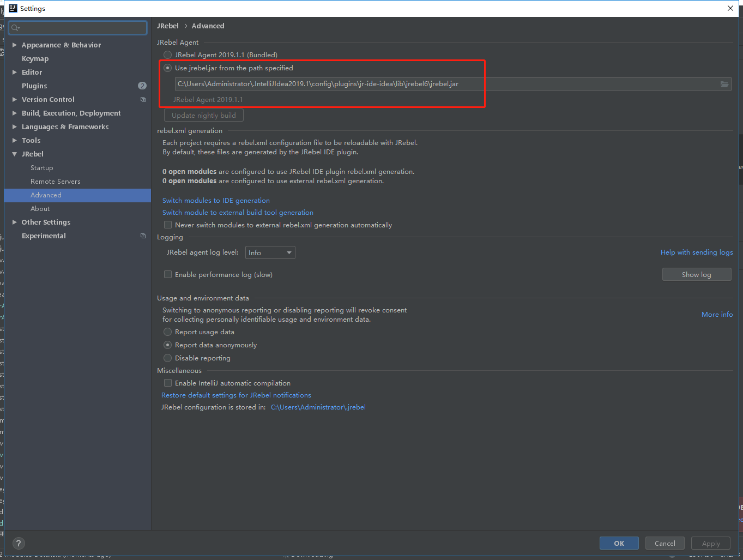Click Update nightly build button
Viewport: 743px width, 560px height.
[x=204, y=115]
